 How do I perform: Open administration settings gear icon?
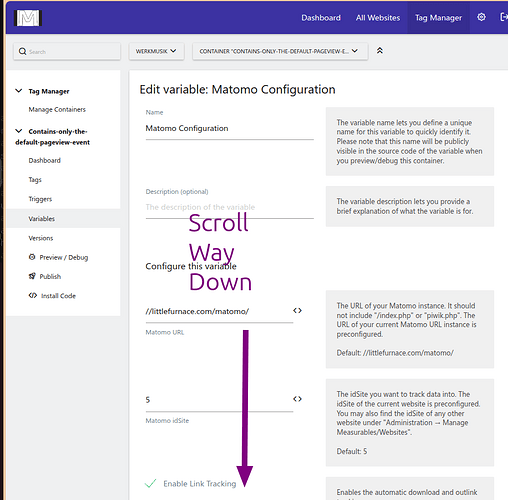pos(481,17)
